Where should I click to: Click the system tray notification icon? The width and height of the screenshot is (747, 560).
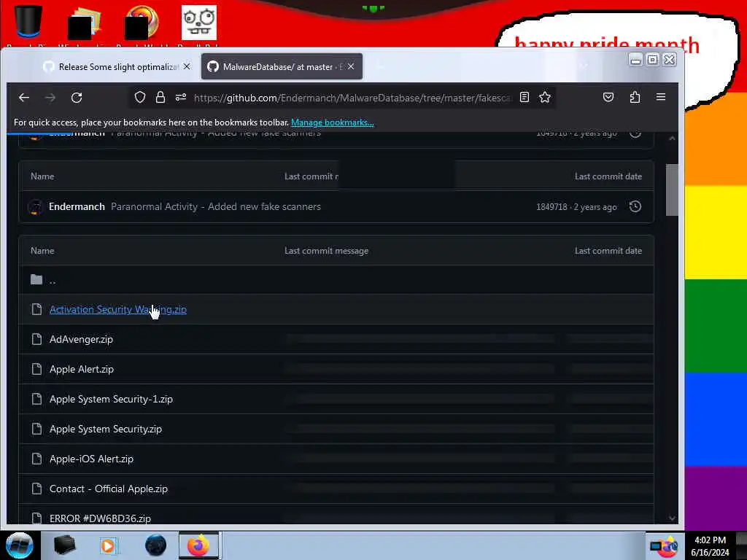click(x=665, y=547)
